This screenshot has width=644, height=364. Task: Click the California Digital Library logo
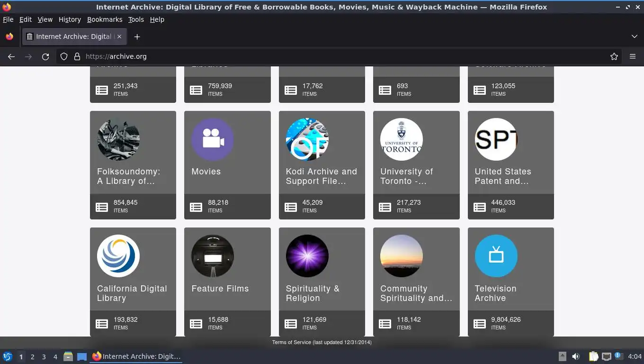coord(118,256)
